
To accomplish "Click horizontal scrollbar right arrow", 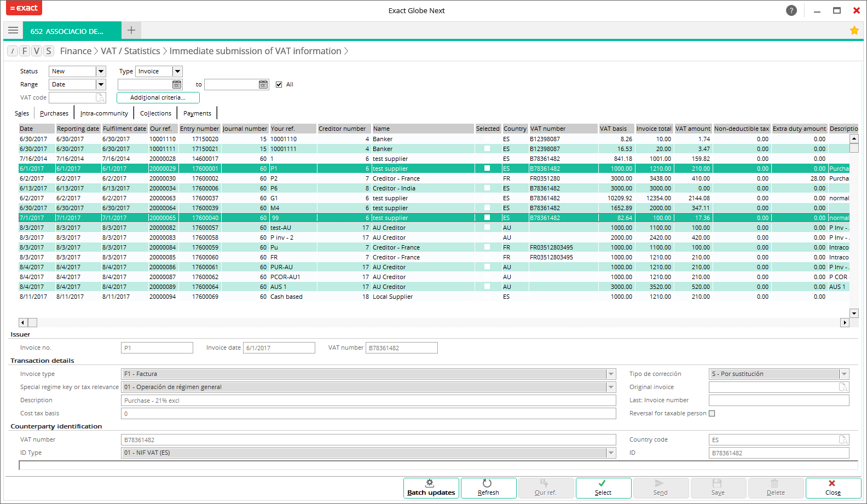I will pyautogui.click(x=845, y=323).
